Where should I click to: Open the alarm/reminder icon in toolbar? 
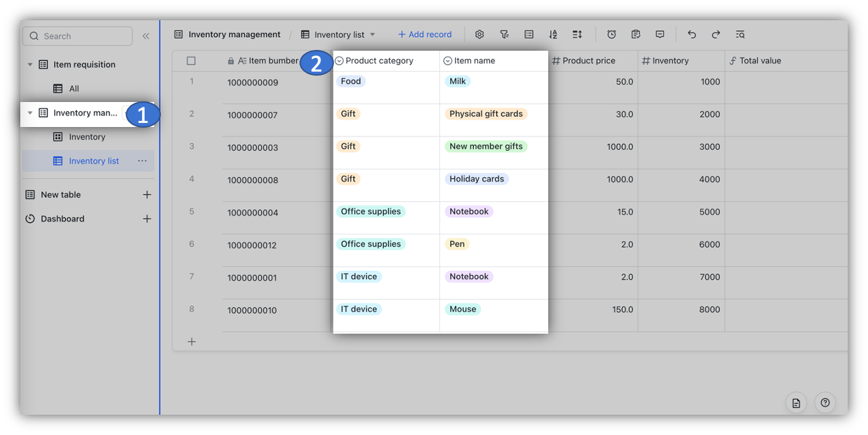pyautogui.click(x=611, y=34)
